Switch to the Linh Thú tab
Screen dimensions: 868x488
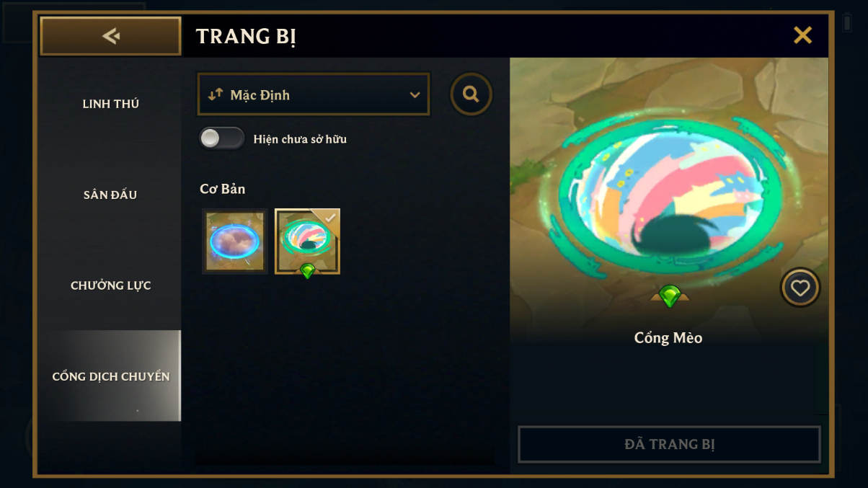(110, 104)
